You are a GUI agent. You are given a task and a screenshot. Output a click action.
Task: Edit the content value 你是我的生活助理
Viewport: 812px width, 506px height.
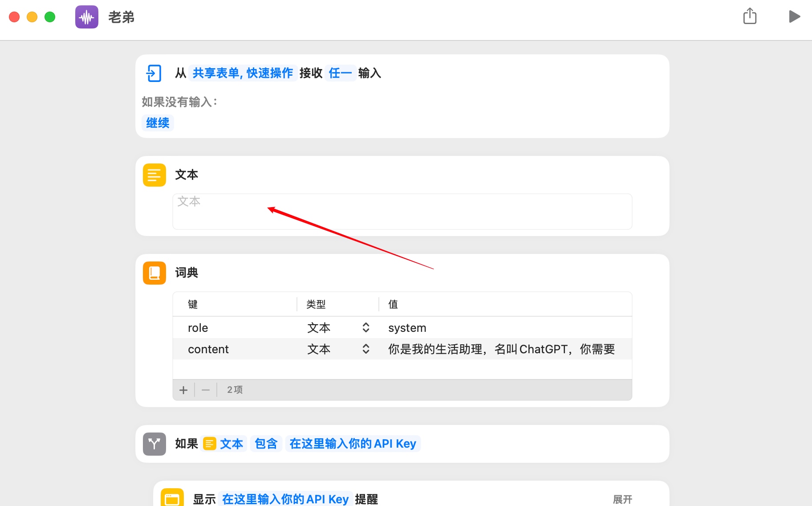[501, 349]
